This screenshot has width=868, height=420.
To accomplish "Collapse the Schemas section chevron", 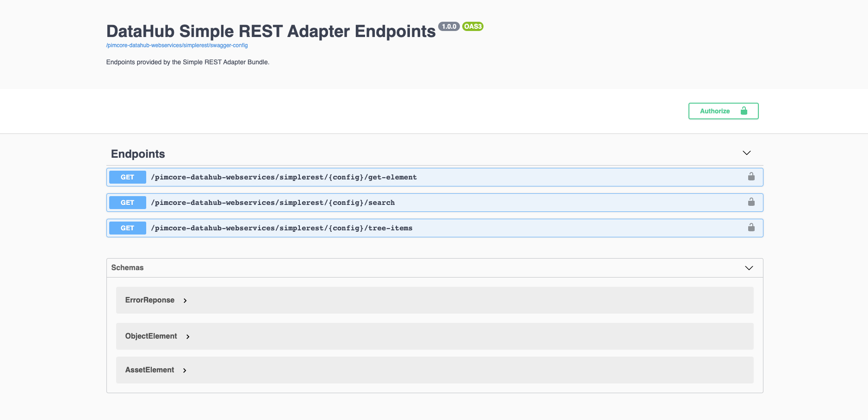I will (749, 268).
